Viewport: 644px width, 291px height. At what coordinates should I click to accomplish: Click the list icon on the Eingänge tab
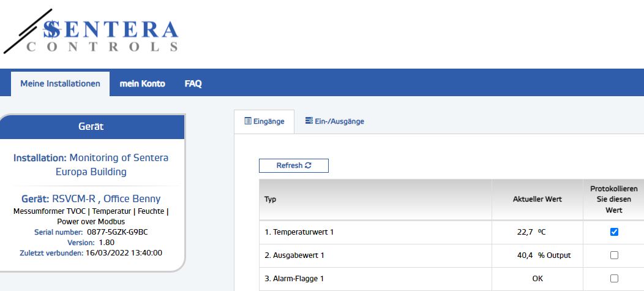coord(248,121)
